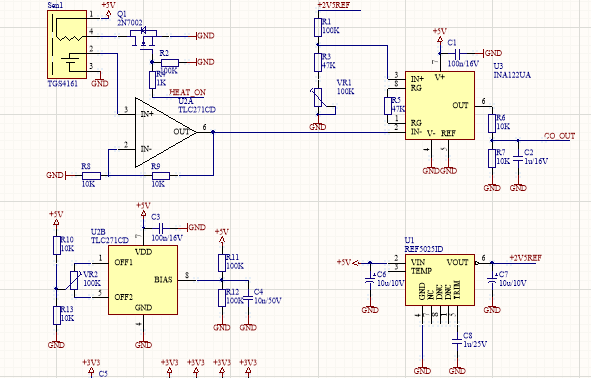Select the HEAT_ON net label
Screen dimensions: 591x379
[x=188, y=92]
